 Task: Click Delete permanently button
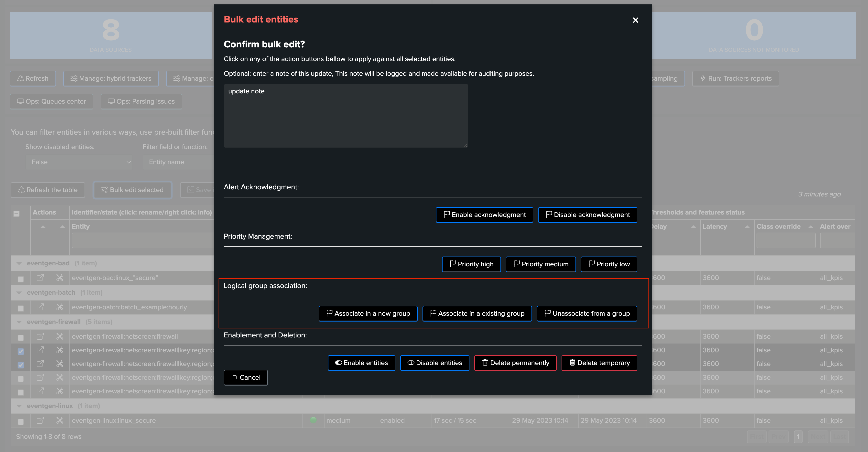click(x=515, y=363)
